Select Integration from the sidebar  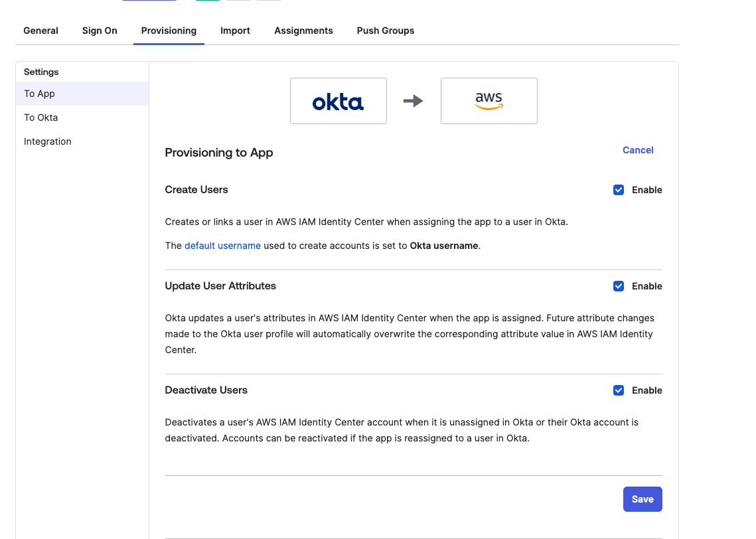click(47, 141)
